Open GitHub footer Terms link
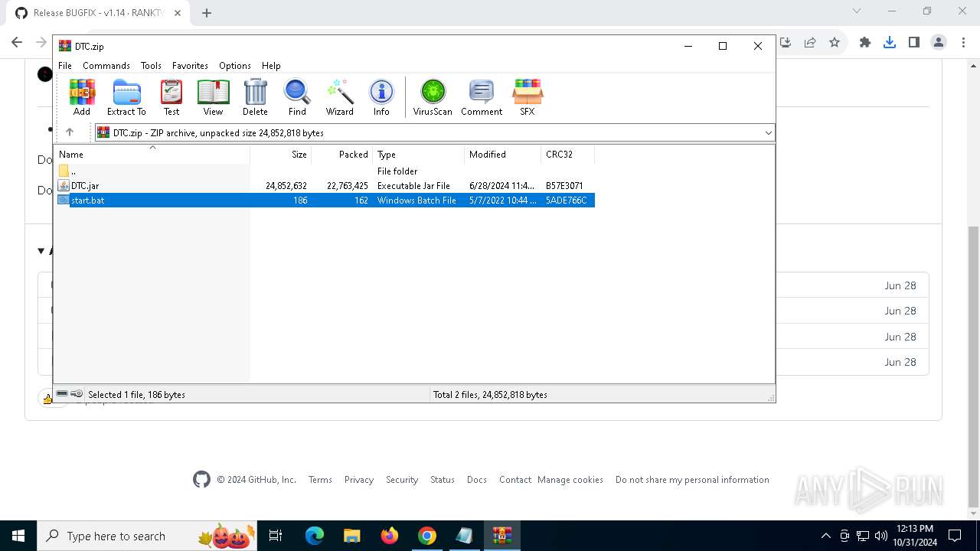980x551 pixels. tap(320, 480)
